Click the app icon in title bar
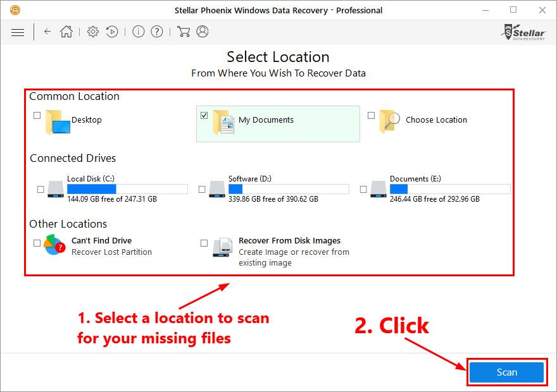This screenshot has width=557, height=392. 15,10
